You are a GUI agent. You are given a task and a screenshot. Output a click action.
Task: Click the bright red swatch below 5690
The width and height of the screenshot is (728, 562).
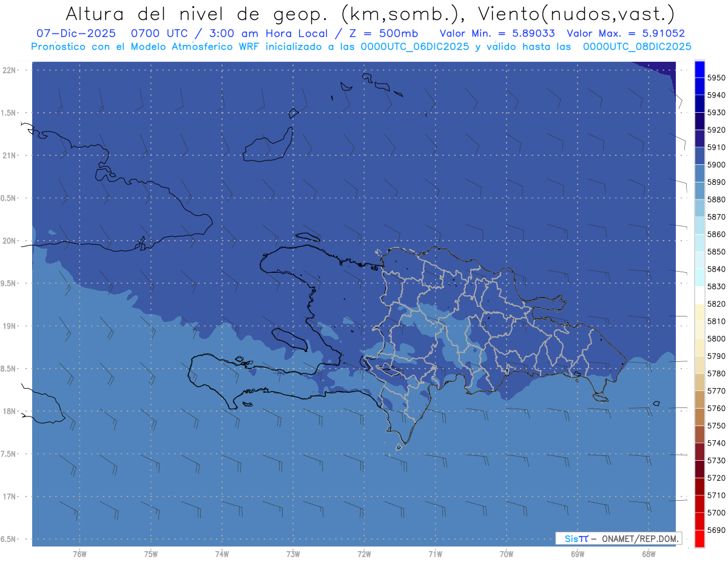tap(699, 539)
